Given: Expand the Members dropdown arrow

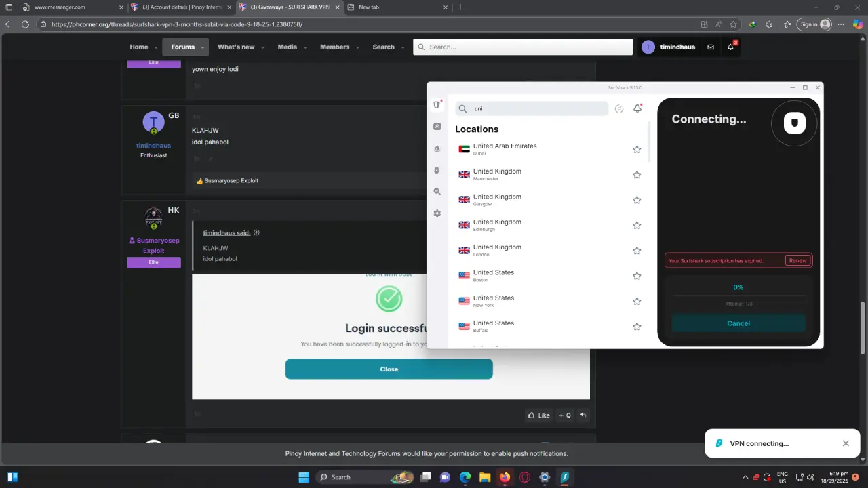Looking at the screenshot, I should click(357, 47).
